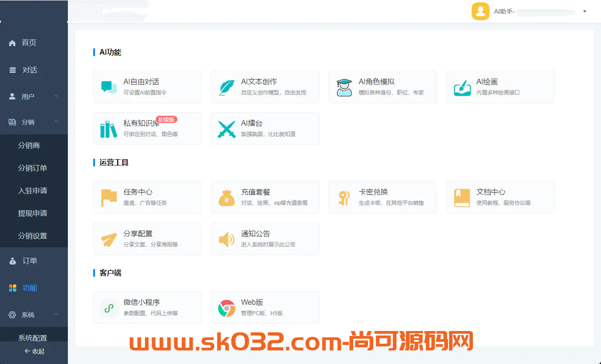Image resolution: width=601 pixels, height=364 pixels.
Task: Click the 充值套餐 money bag icon
Action: coord(227,198)
